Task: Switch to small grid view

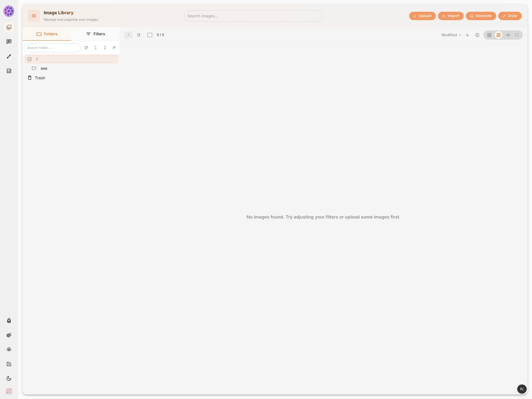Action: pos(489,35)
